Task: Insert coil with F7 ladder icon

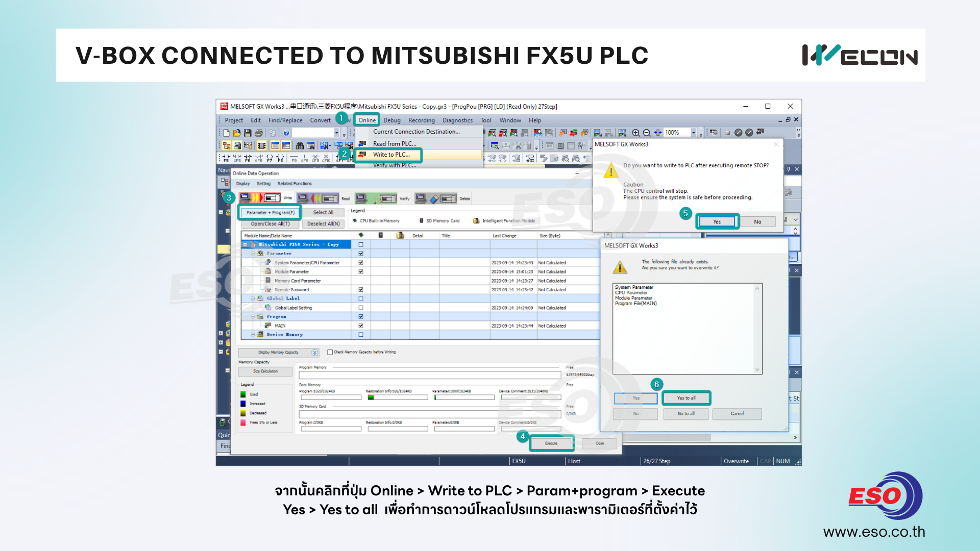Action: pyautogui.click(x=269, y=158)
